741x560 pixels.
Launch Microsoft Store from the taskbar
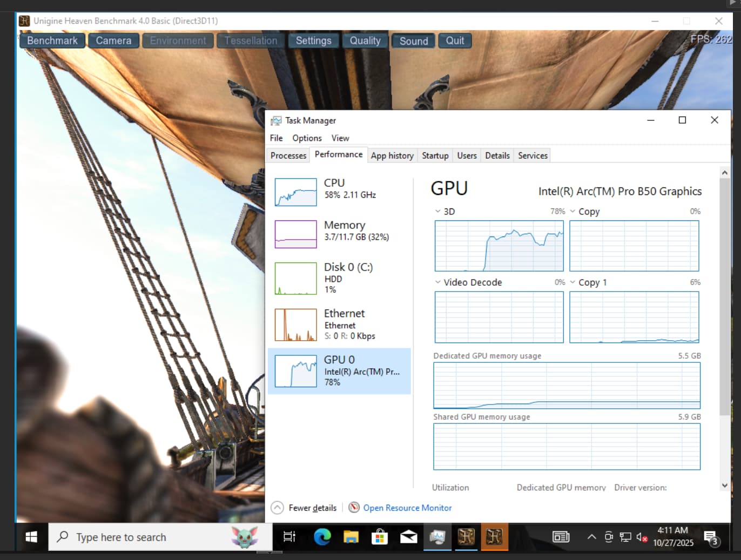click(x=380, y=537)
